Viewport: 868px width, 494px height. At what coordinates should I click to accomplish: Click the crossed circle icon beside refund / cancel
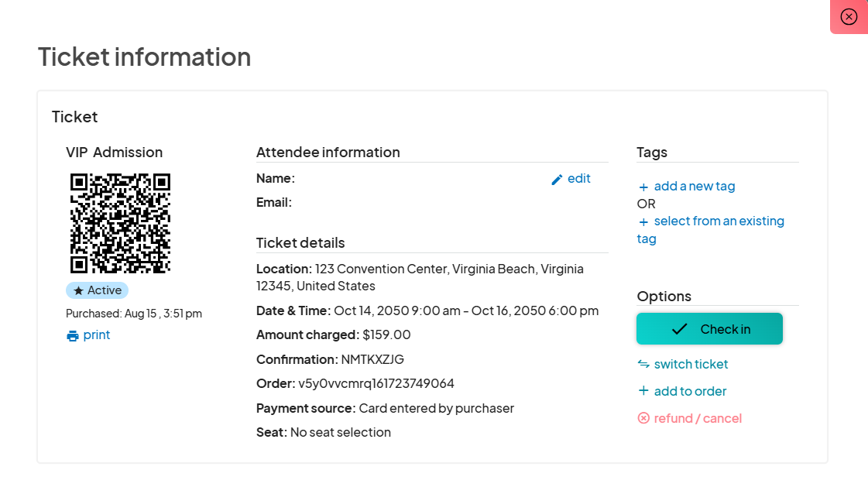[x=643, y=417]
